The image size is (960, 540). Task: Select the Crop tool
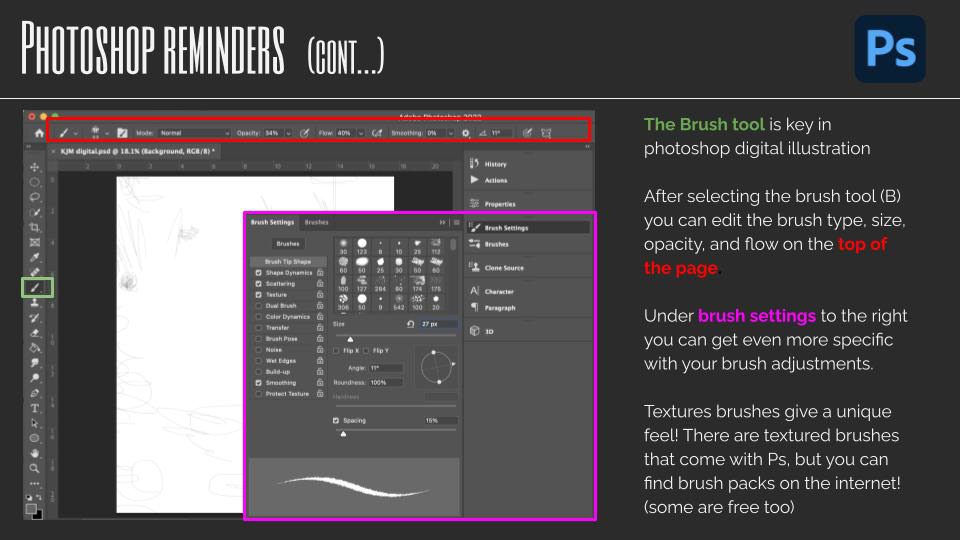coord(34,227)
